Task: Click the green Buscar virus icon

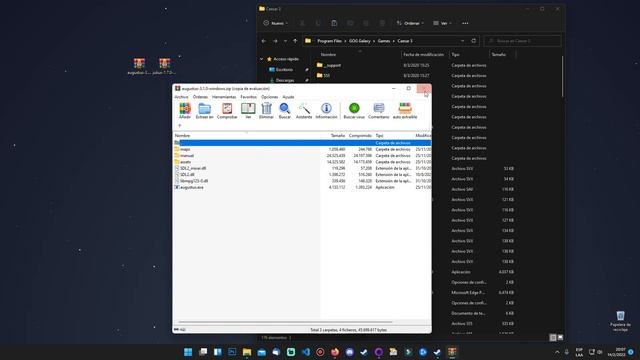Action: [354, 111]
